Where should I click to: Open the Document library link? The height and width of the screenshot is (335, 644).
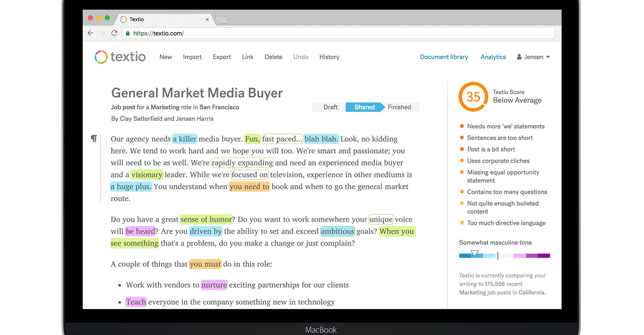click(444, 57)
